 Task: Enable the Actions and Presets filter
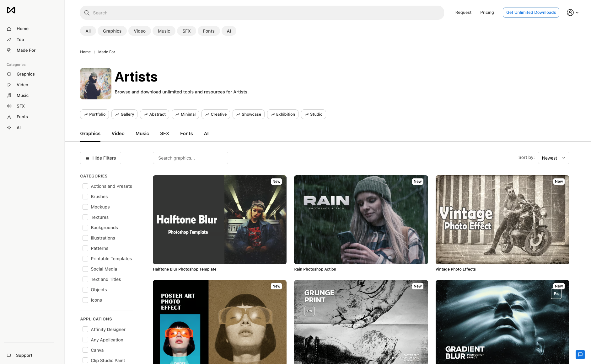tap(85, 186)
